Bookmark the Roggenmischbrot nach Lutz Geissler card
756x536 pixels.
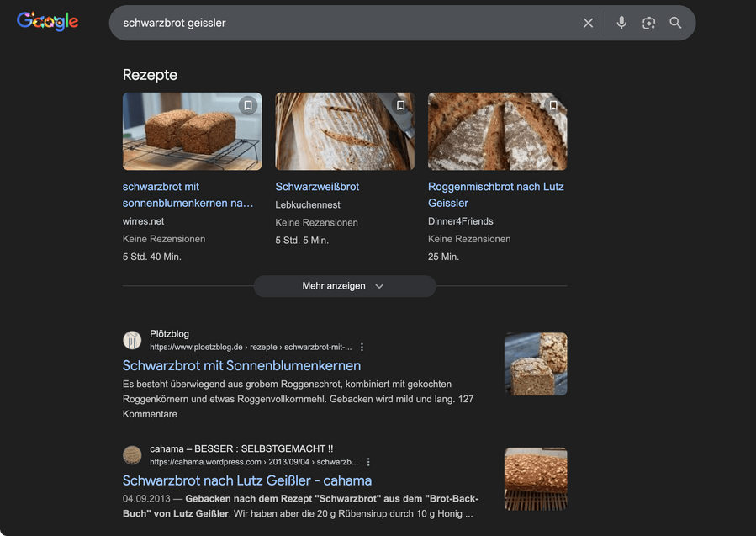pyautogui.click(x=553, y=104)
